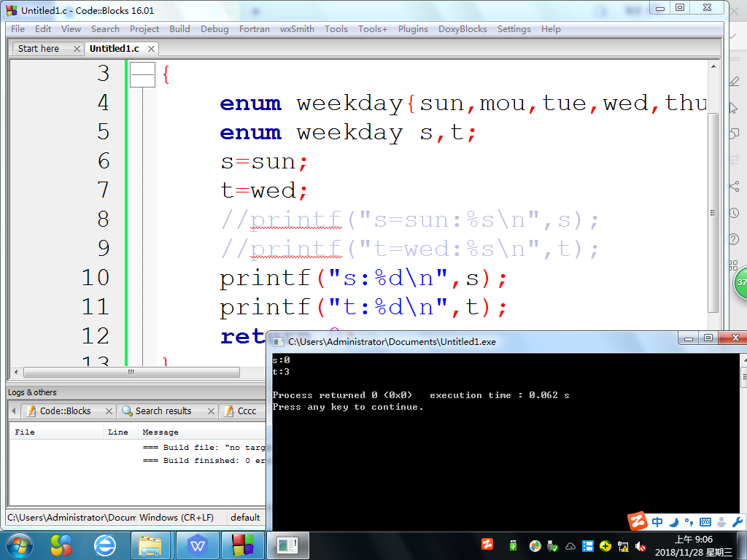Click the Line column header in logs

point(120,432)
